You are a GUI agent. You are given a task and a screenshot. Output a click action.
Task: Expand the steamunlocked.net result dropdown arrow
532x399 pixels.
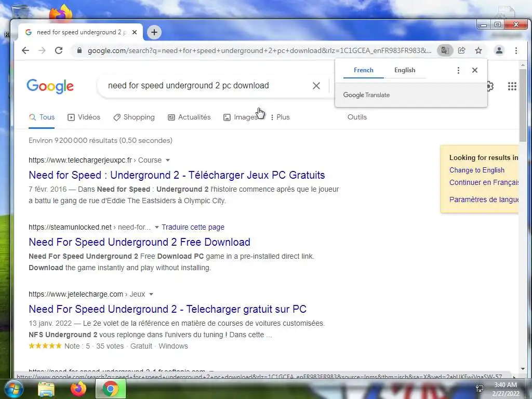(x=157, y=228)
